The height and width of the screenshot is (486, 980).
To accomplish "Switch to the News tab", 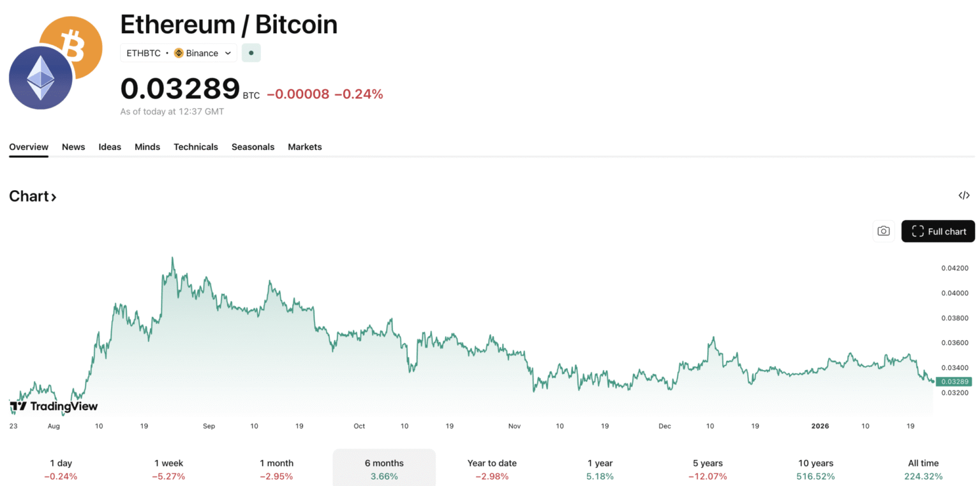I will click(x=73, y=147).
